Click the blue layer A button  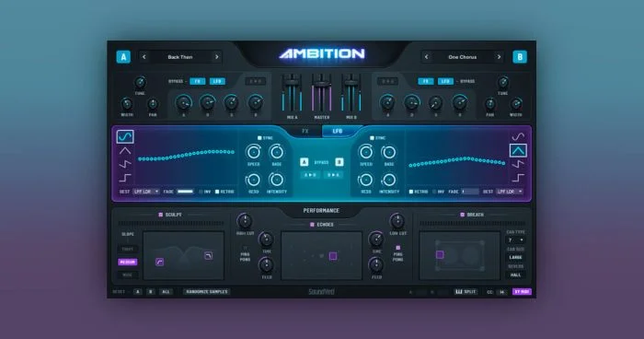click(x=123, y=57)
